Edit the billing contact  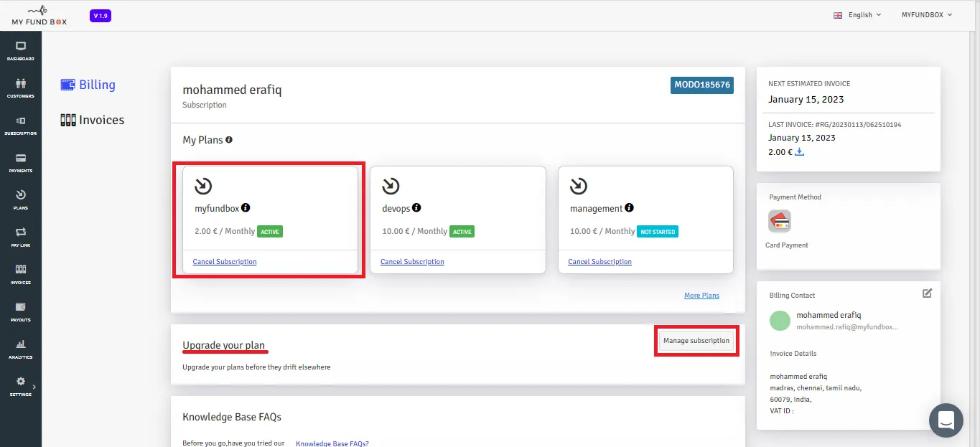pyautogui.click(x=927, y=293)
